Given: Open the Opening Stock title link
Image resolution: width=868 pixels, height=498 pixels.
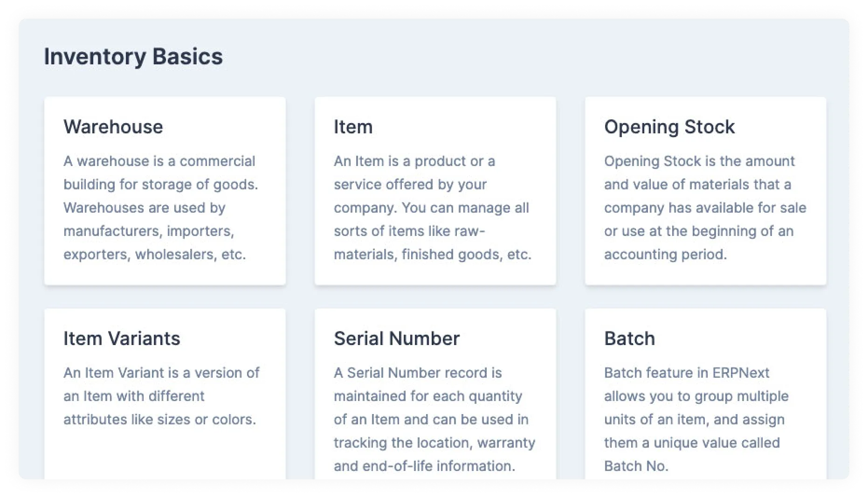Looking at the screenshot, I should click(x=669, y=127).
